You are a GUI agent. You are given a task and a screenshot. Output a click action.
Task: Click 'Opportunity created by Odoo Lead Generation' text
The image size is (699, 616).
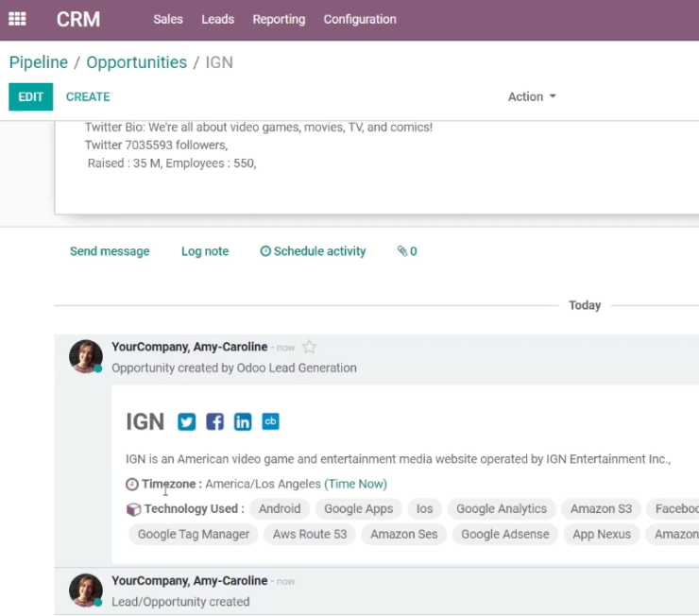[234, 368]
